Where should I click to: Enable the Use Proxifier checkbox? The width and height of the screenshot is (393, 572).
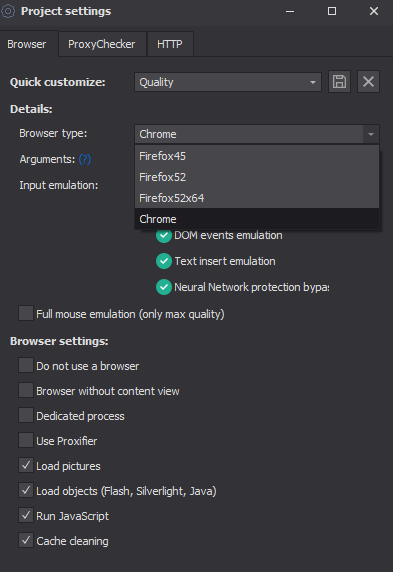click(x=26, y=440)
